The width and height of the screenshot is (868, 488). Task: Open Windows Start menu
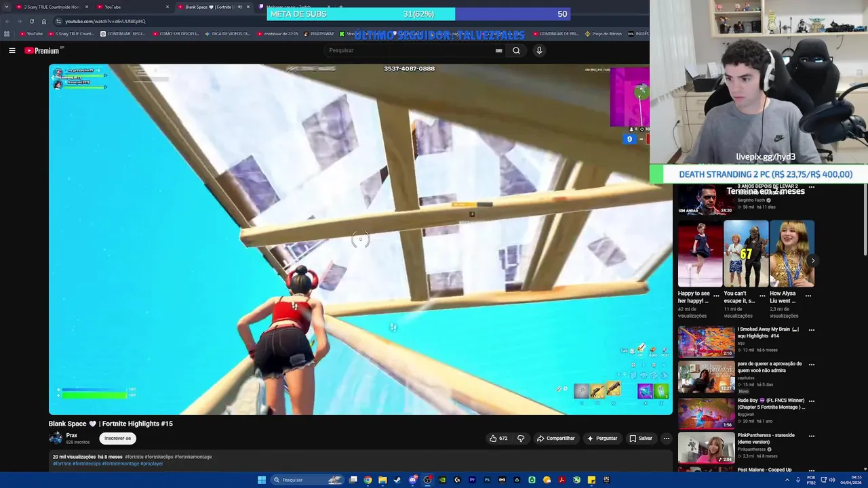(262, 480)
